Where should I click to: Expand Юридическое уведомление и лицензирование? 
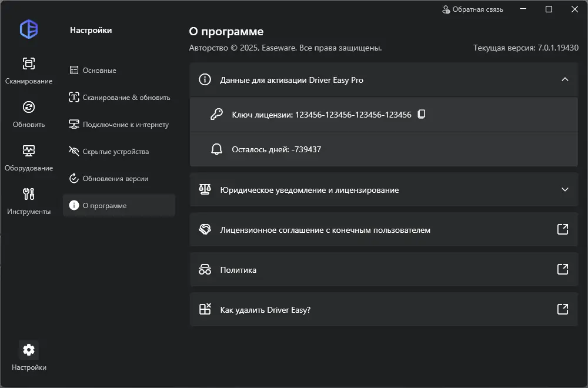click(565, 190)
